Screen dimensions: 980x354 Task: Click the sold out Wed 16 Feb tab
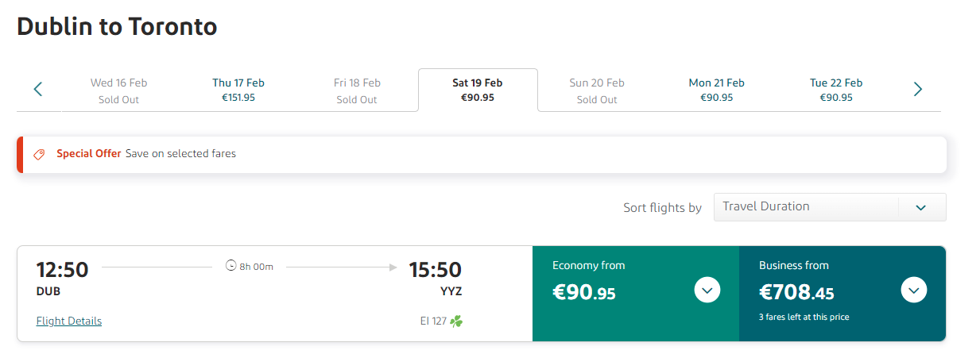119,90
